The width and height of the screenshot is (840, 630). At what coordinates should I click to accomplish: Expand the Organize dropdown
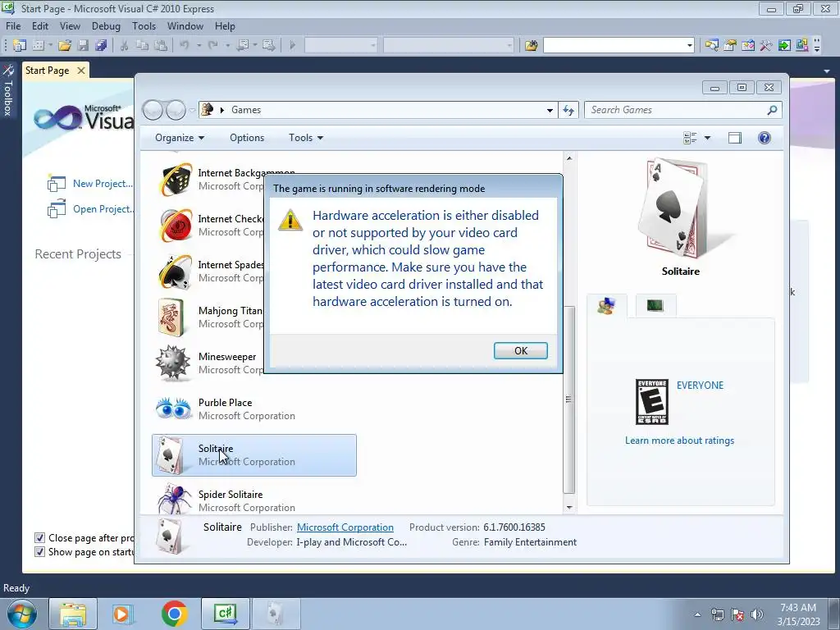tap(180, 138)
